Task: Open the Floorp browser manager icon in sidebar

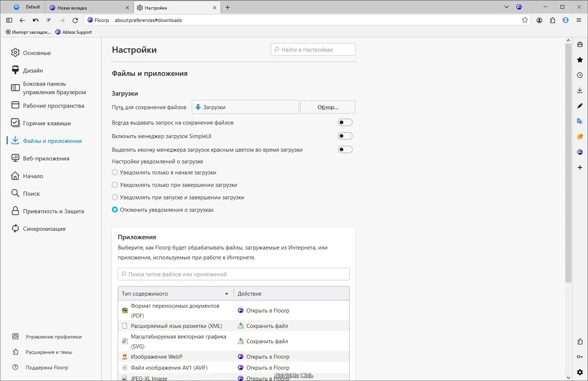Action: coord(580,152)
